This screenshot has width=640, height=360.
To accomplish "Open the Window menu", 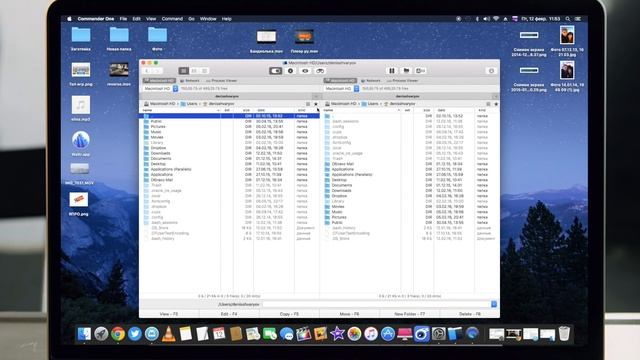I will [x=208, y=19].
